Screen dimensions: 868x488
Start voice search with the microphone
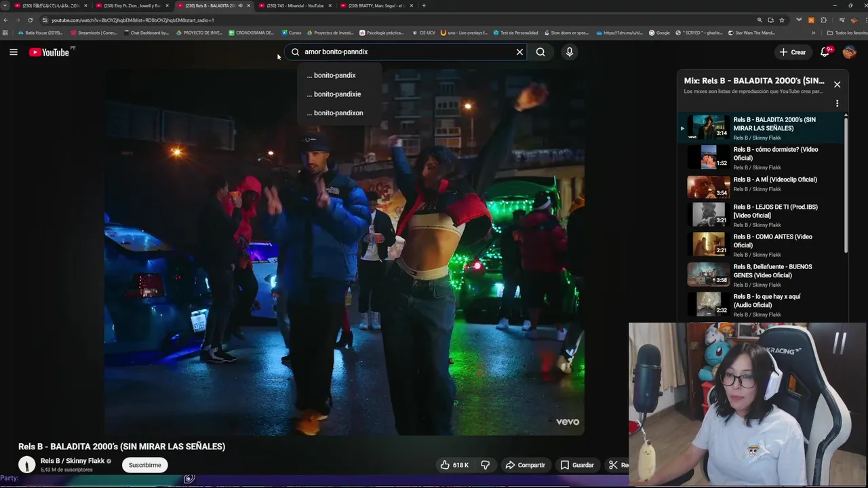coord(569,52)
